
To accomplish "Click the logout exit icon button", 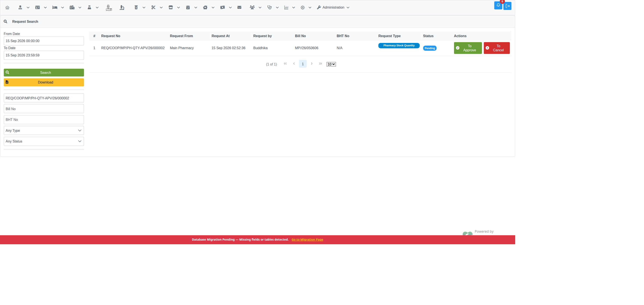I will (x=507, y=6).
